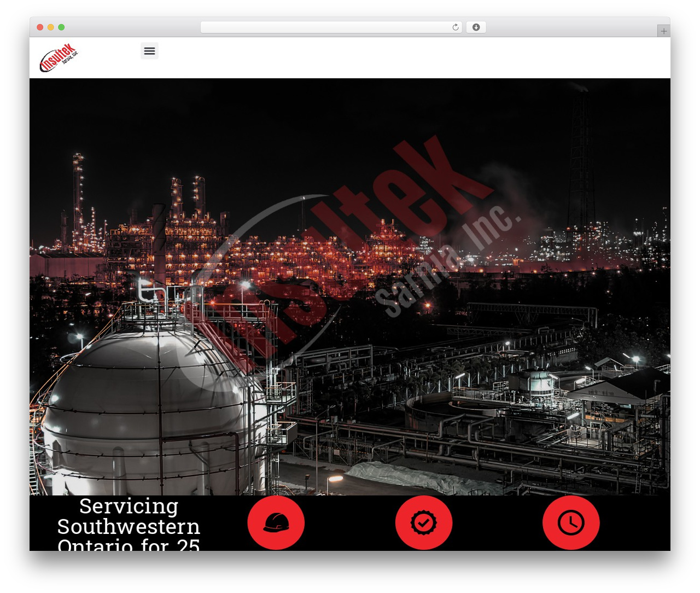Click the refinery hero banner image

point(350,287)
